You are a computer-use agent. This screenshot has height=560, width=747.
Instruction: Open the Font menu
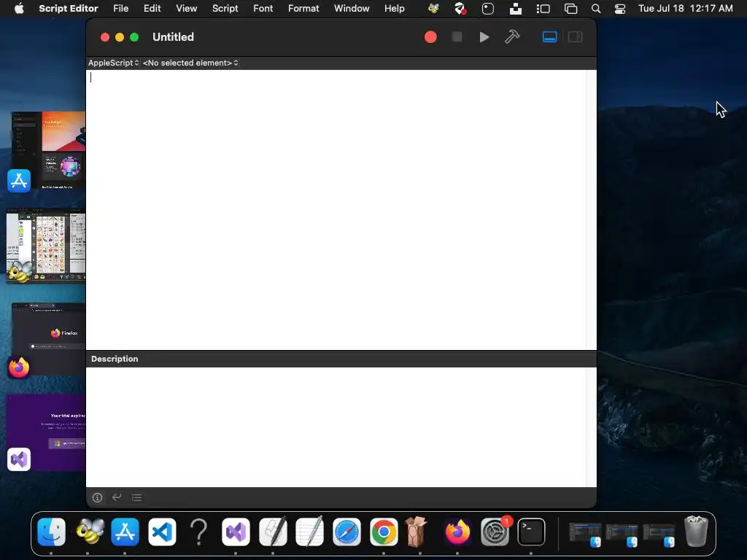coord(263,9)
